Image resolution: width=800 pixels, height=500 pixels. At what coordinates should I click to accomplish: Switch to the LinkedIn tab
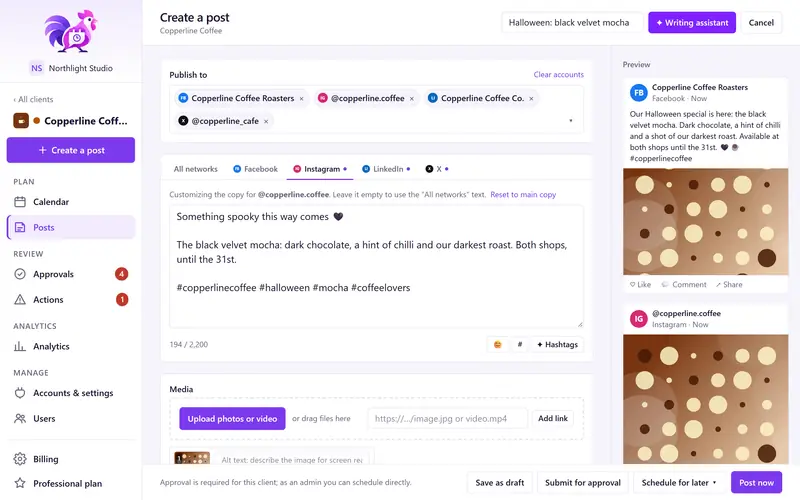coord(386,169)
